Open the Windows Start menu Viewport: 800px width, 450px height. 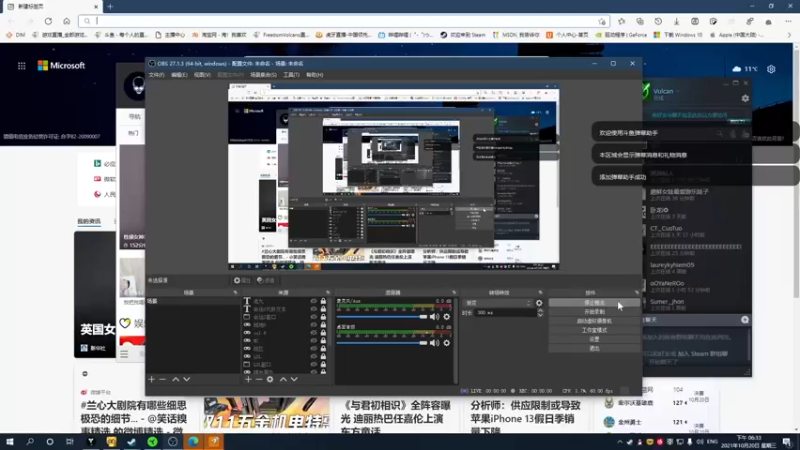point(9,442)
